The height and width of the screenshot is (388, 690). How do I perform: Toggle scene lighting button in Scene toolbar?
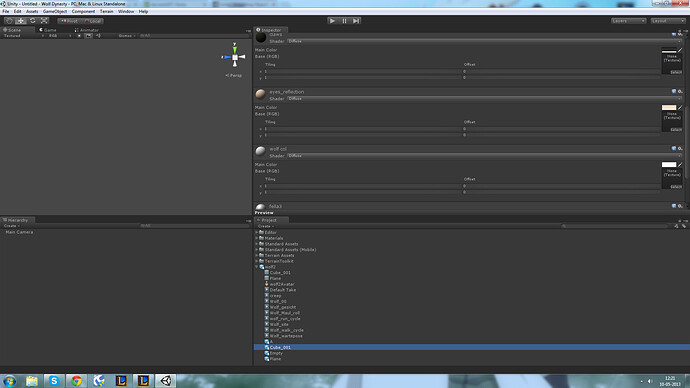pos(79,36)
